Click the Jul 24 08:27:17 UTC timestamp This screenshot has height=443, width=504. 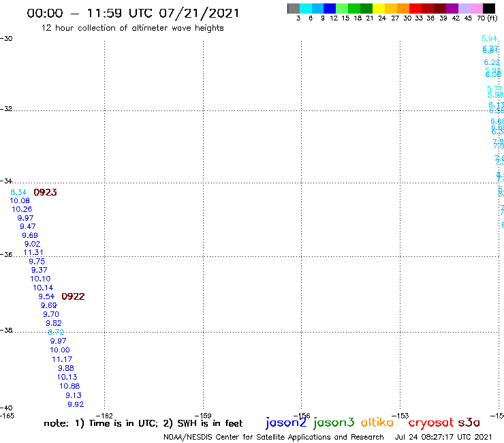point(443,438)
